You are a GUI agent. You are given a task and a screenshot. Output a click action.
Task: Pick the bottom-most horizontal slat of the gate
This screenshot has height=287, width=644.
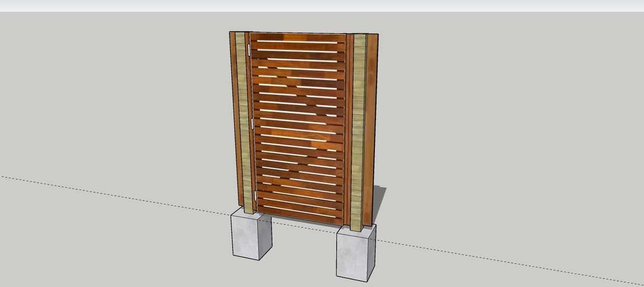coord(300,216)
